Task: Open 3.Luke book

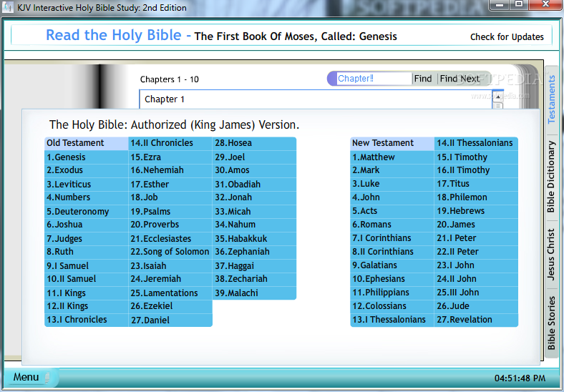Action: click(x=392, y=184)
